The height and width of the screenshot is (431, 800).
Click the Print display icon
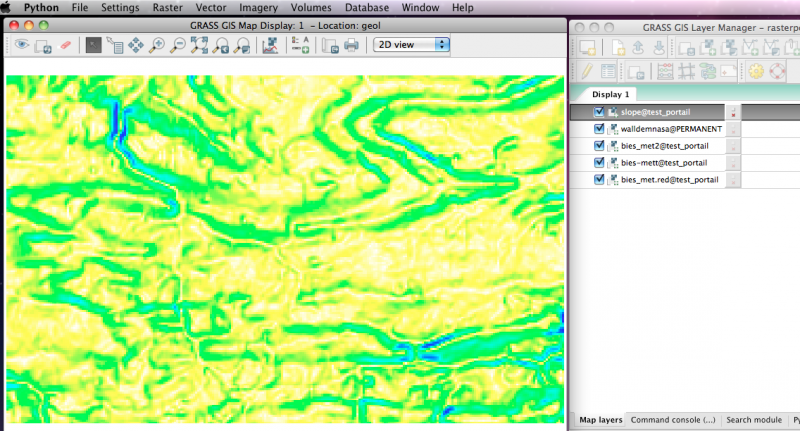tap(351, 45)
